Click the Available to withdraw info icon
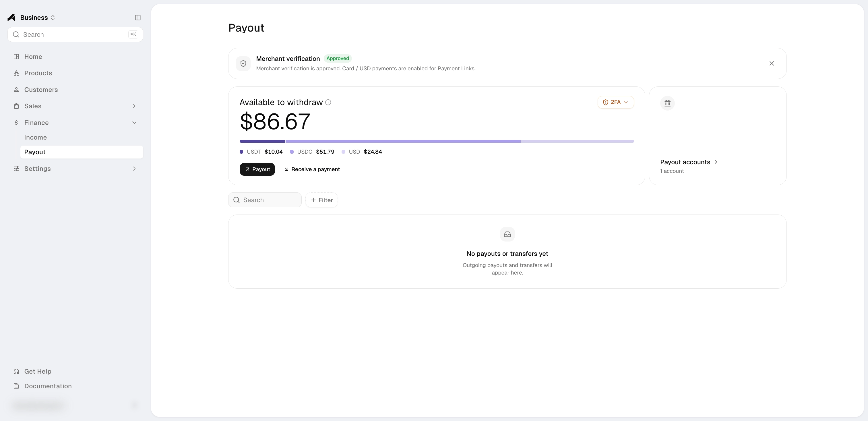The width and height of the screenshot is (868, 421). point(328,103)
